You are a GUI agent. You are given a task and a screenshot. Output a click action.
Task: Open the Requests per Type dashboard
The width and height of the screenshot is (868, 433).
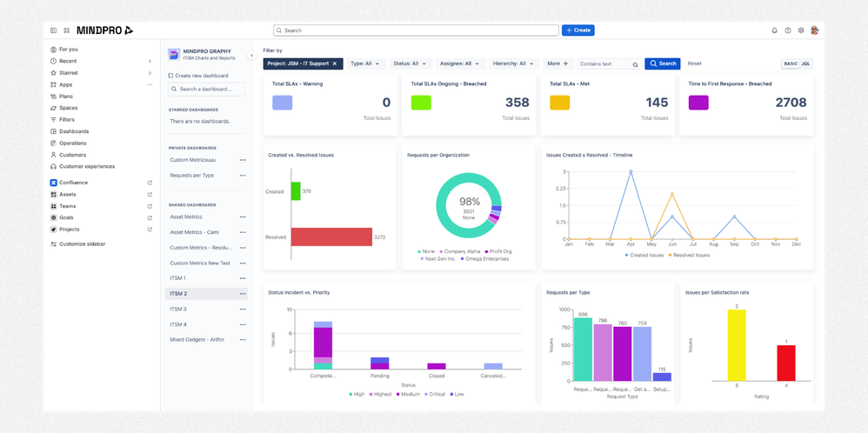pyautogui.click(x=191, y=175)
